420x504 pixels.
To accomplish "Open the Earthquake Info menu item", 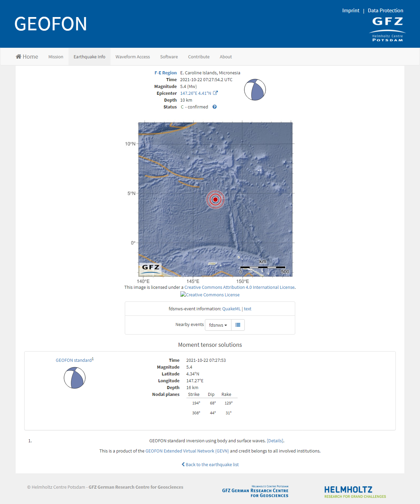I will [x=89, y=57].
